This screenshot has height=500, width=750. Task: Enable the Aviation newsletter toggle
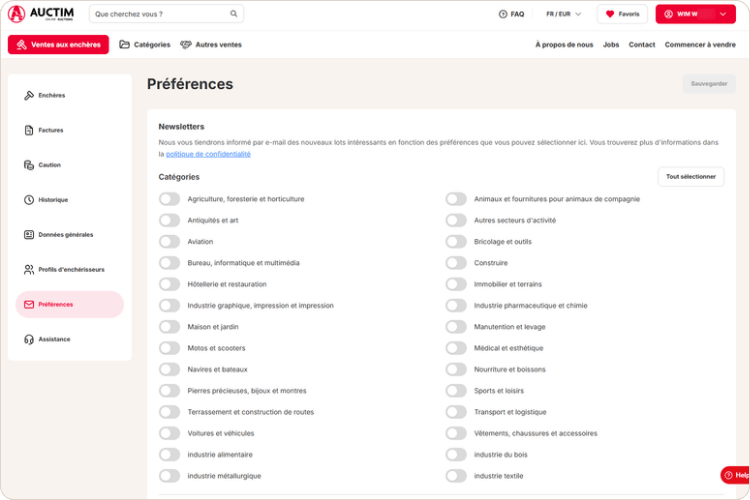(x=169, y=242)
